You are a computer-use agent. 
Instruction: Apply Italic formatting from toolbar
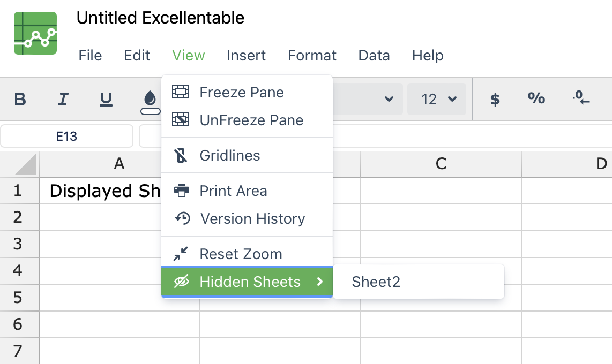point(63,100)
